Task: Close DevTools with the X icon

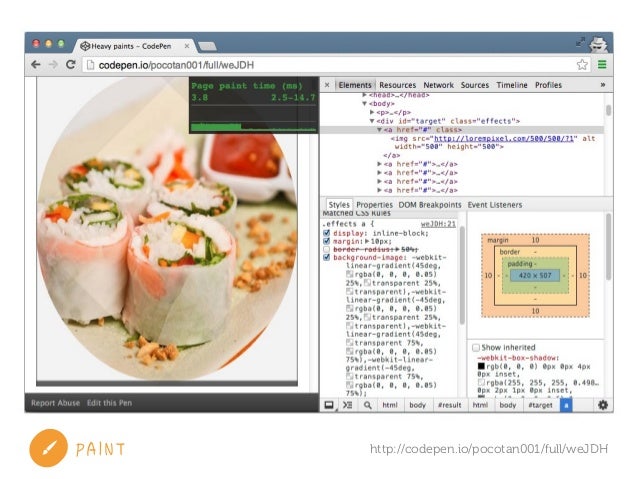Action: [327, 85]
